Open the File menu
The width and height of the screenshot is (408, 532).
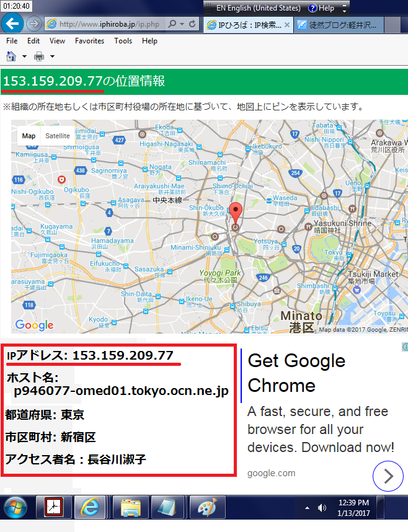click(12, 41)
